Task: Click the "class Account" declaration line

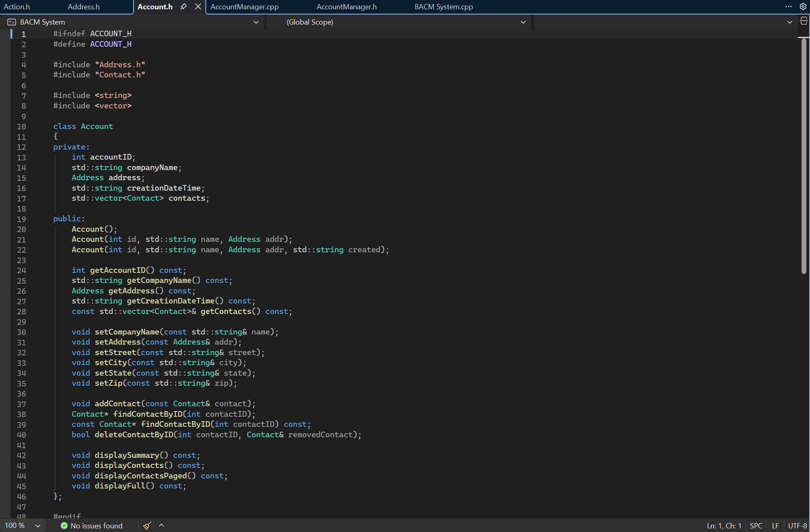Action: pos(83,126)
